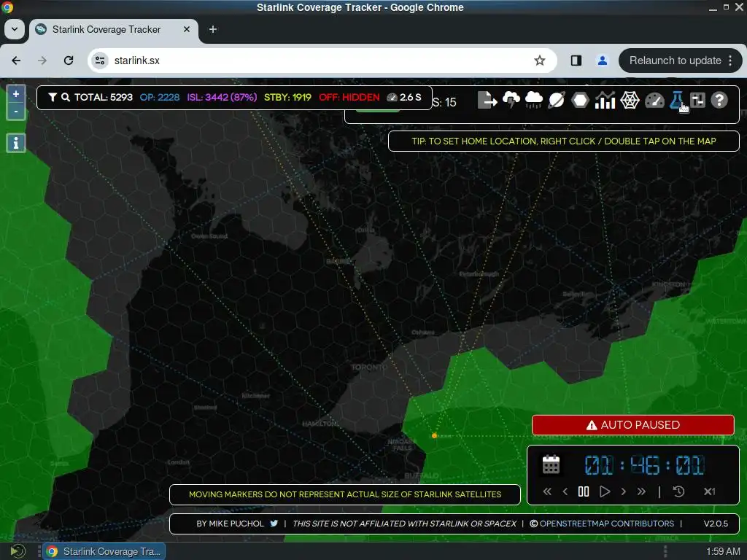This screenshot has width=747, height=560.
Task: Reload the starlink.sx page
Action: click(x=69, y=61)
